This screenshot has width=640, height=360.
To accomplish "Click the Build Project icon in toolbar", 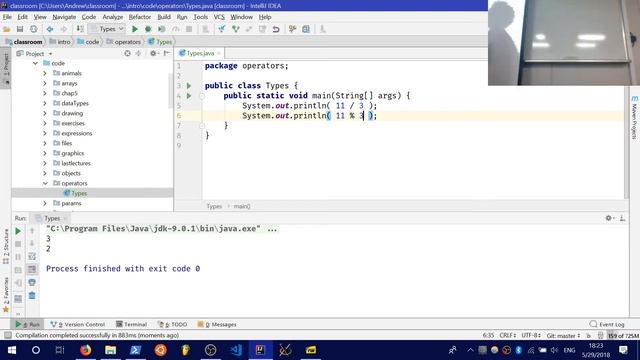I will [80, 29].
